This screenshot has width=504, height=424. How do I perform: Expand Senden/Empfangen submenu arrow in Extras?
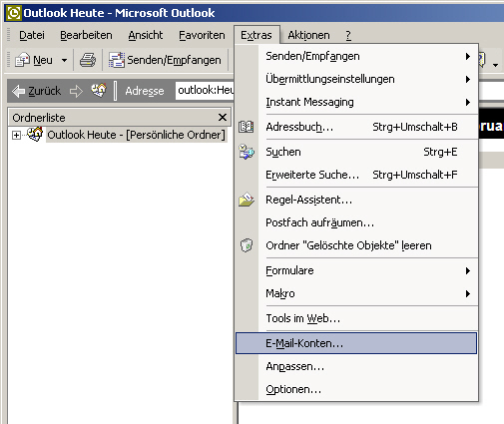(468, 56)
